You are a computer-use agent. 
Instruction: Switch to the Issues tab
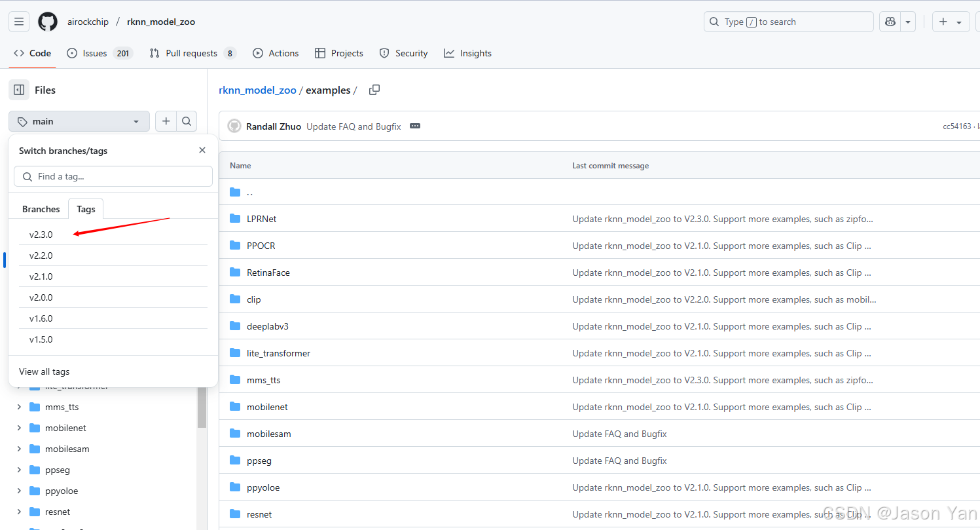pyautogui.click(x=99, y=53)
